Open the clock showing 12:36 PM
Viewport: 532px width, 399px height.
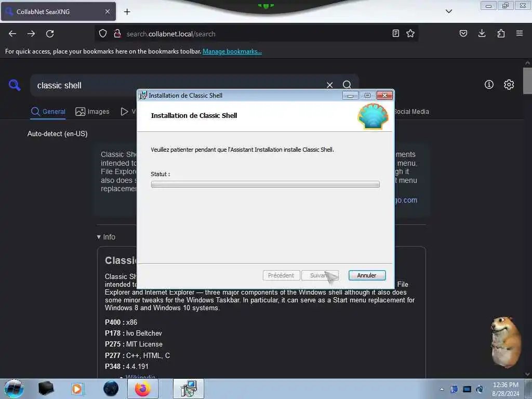coord(506,389)
